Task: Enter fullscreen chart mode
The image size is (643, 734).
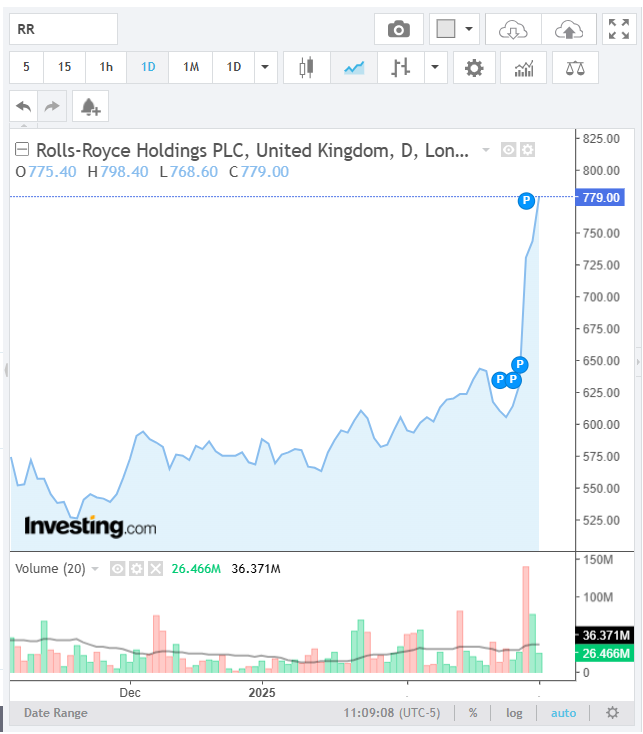Action: [x=618, y=29]
